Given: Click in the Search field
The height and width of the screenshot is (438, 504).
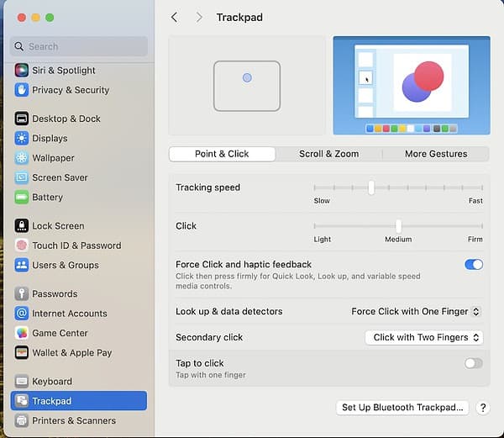Looking at the screenshot, I should point(80,47).
